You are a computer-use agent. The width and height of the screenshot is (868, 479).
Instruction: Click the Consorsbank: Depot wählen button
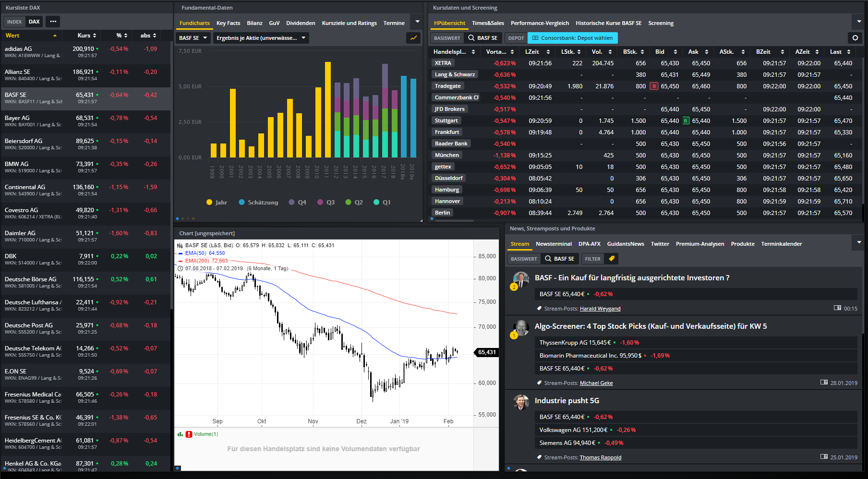[x=573, y=38]
